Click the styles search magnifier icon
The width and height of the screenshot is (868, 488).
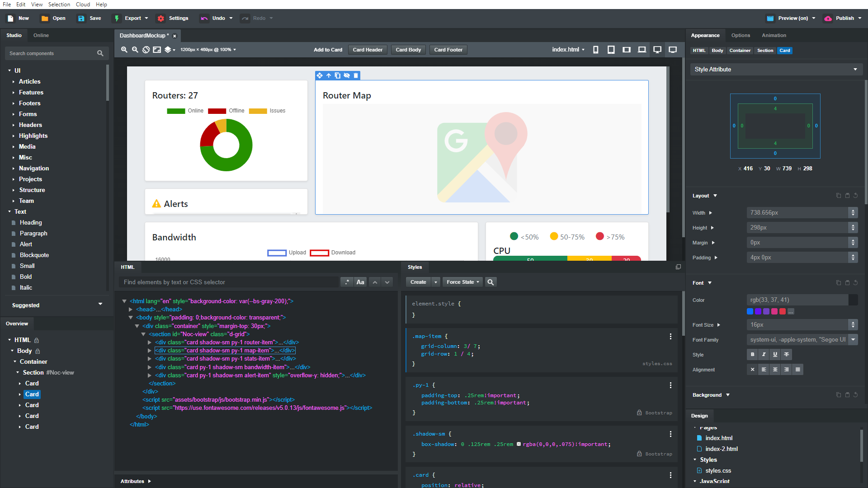(x=491, y=282)
